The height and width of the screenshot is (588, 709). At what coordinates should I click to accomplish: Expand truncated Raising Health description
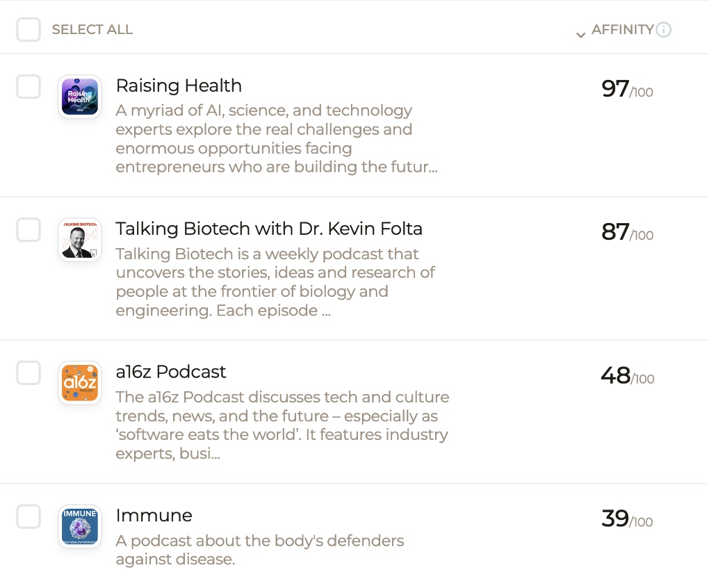[276, 139]
